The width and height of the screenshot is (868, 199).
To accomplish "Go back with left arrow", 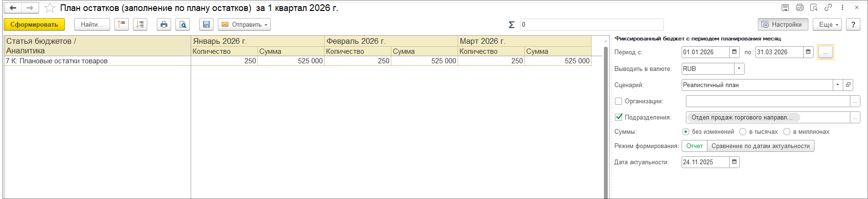I will point(13,8).
